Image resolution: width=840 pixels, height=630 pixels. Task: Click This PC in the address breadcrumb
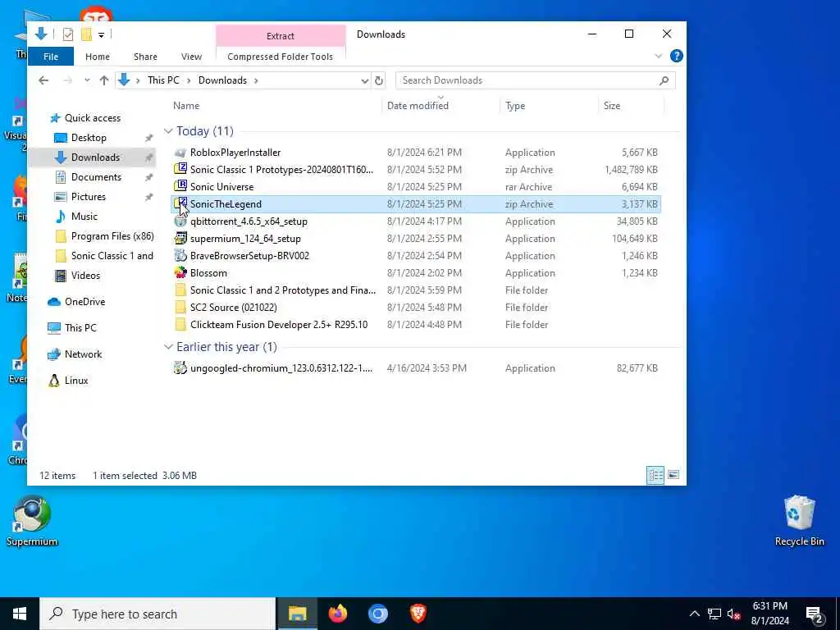point(163,80)
